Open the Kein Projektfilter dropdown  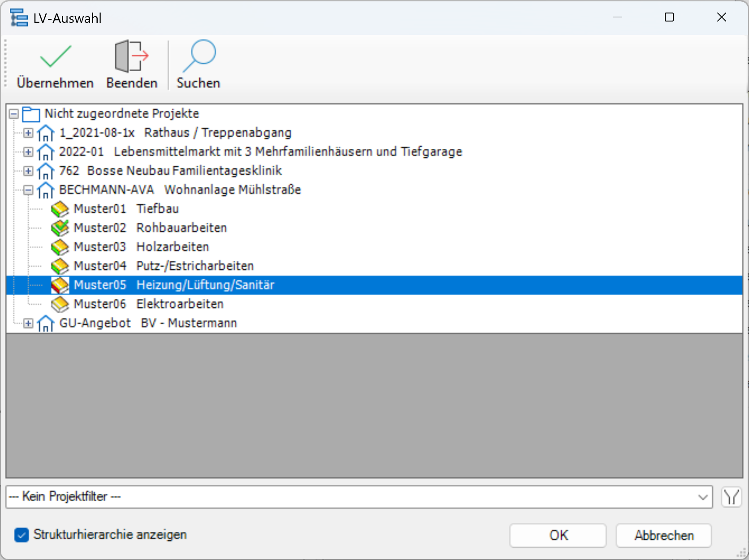pos(702,497)
